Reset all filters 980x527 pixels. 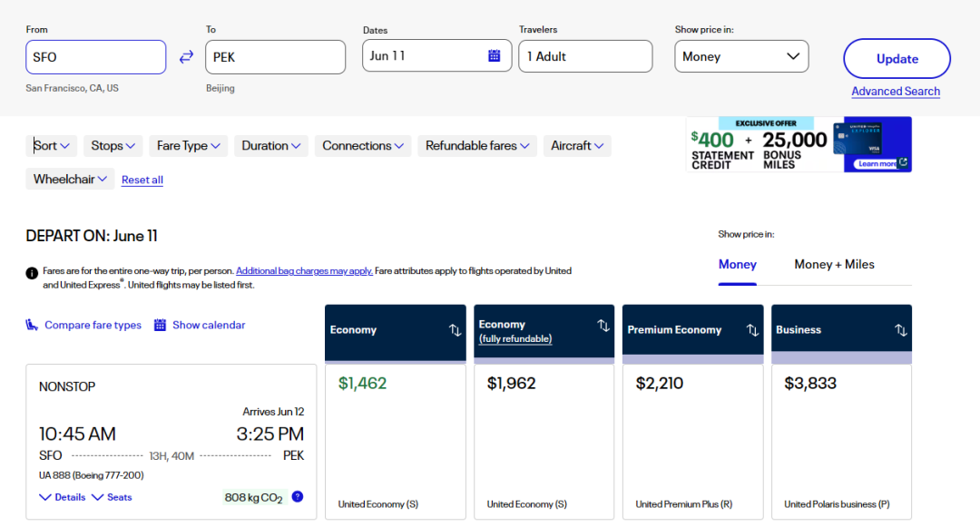[142, 180]
